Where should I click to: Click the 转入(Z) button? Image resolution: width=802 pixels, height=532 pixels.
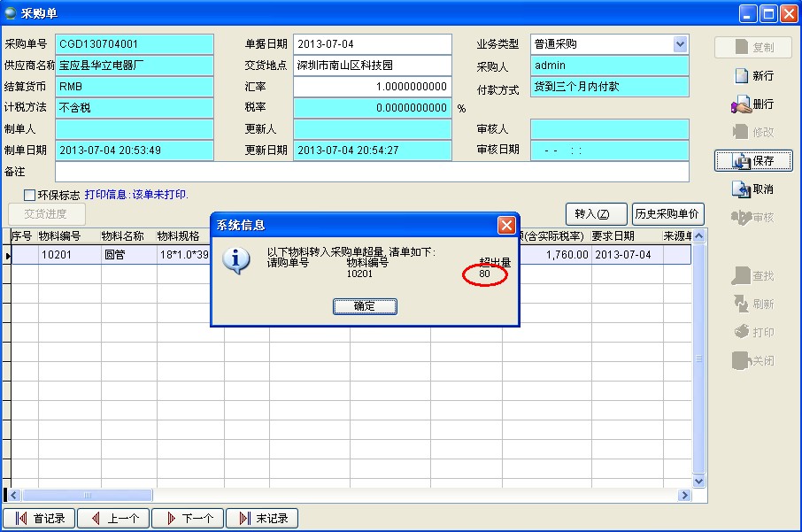tap(596, 214)
